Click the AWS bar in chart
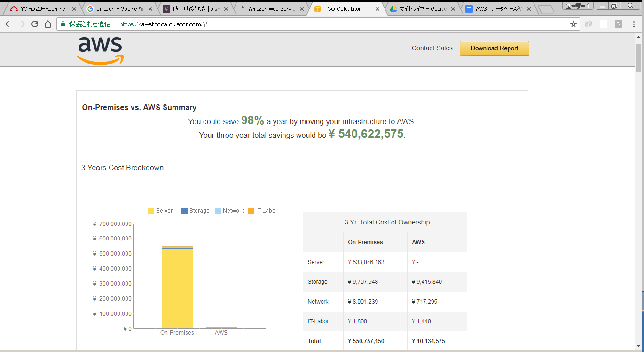Screen dimensions: 644x352 click(x=221, y=328)
